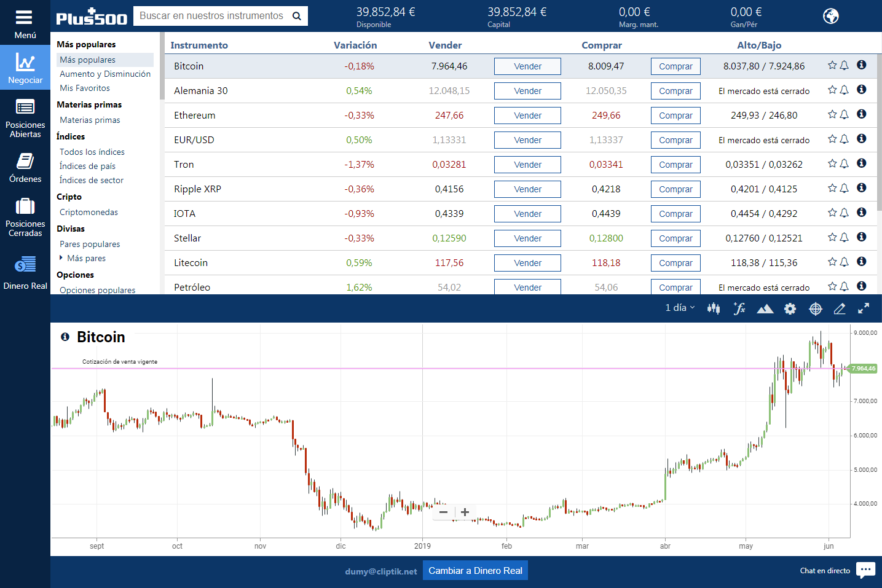Click Vender button for Stellar

tap(527, 238)
